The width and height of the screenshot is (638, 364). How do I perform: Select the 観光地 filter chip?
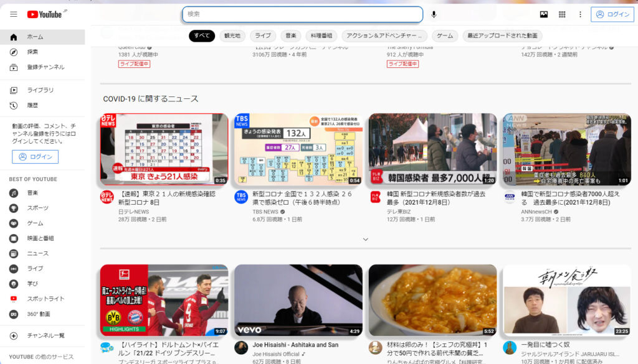click(x=232, y=35)
